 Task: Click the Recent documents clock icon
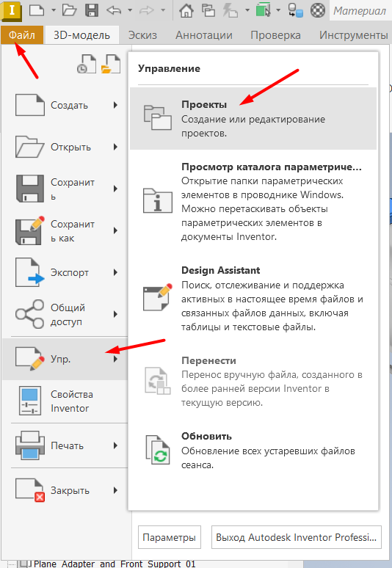click(87, 64)
